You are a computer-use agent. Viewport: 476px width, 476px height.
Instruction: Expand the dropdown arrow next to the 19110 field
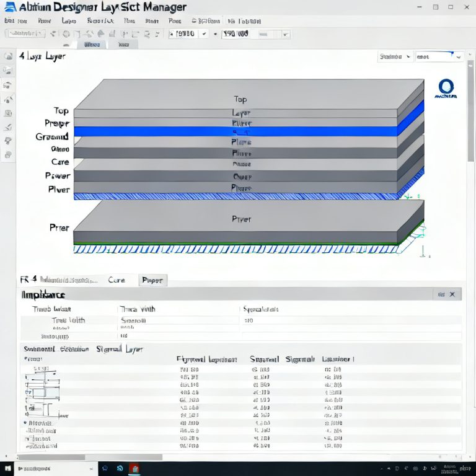[205, 34]
